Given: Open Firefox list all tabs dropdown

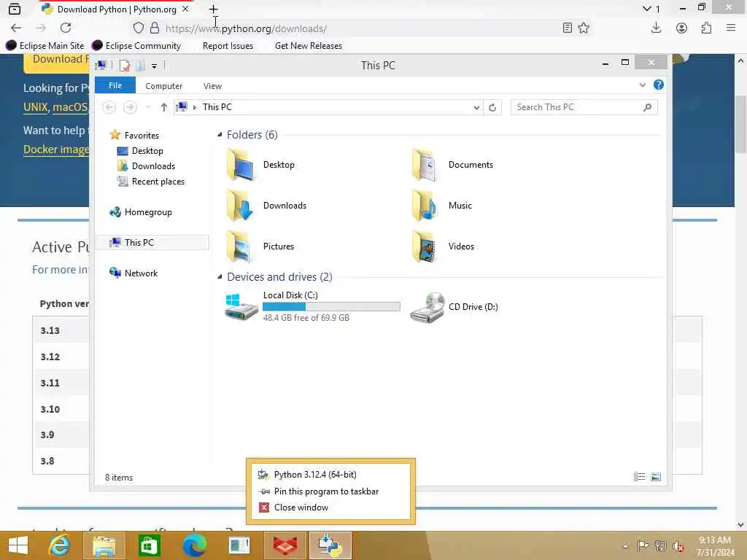Looking at the screenshot, I should tap(646, 9).
